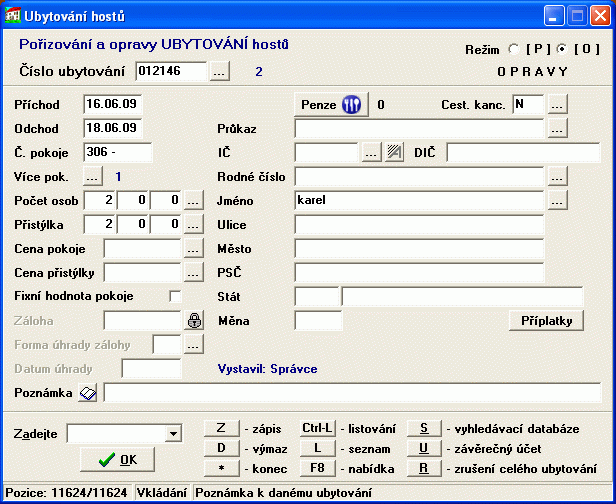Click the Ctrl-L listování button

click(318, 428)
